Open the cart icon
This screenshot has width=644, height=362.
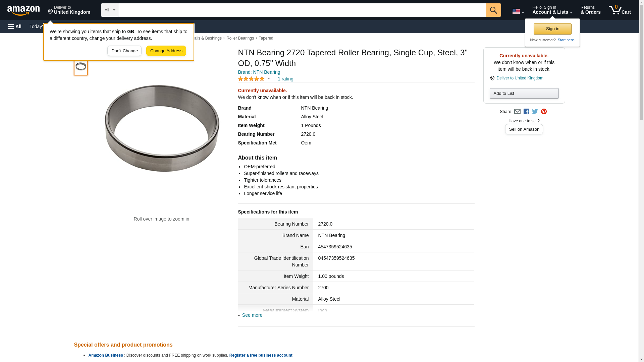coord(620,10)
